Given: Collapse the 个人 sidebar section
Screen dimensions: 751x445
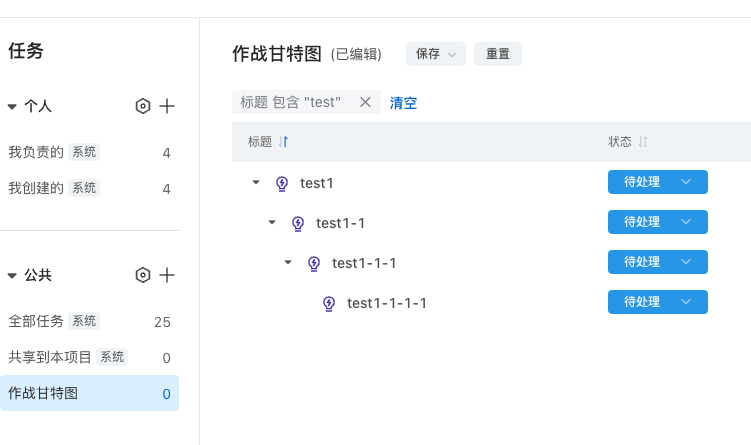Looking at the screenshot, I should (12, 106).
